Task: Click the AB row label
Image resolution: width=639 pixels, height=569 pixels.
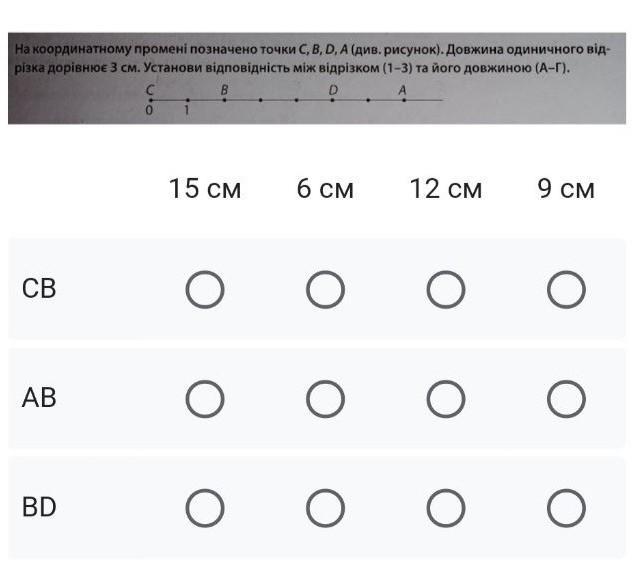Action: [x=39, y=399]
